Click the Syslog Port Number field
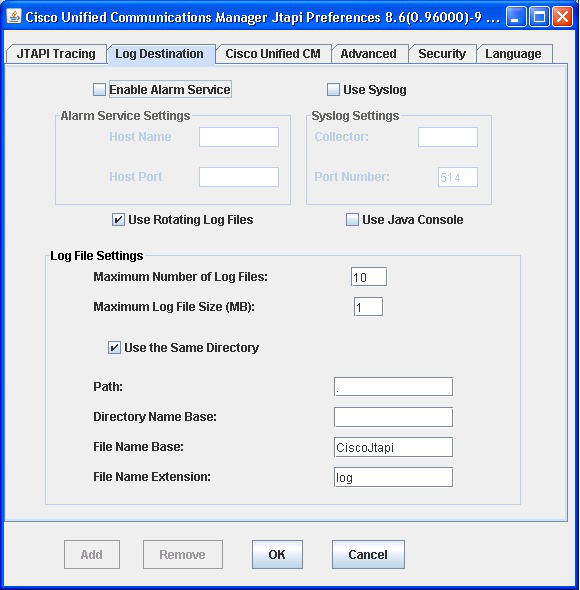This screenshot has height=590, width=580. 458,177
